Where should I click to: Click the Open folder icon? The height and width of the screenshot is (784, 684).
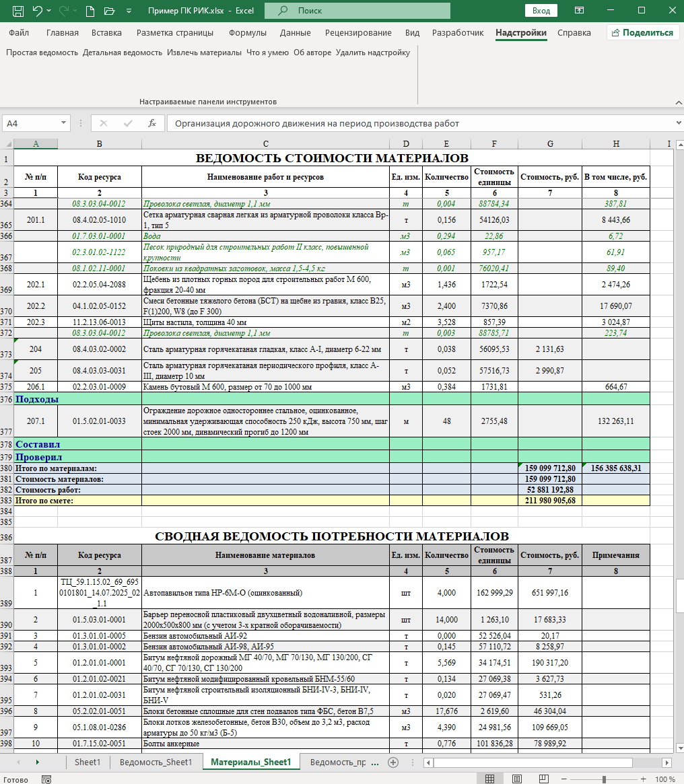(110, 11)
